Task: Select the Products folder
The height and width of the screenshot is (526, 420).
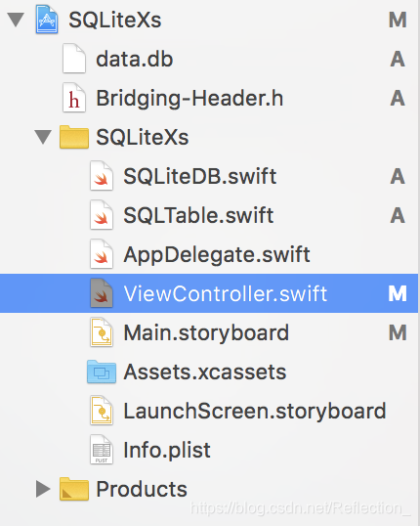Action: pos(142,489)
